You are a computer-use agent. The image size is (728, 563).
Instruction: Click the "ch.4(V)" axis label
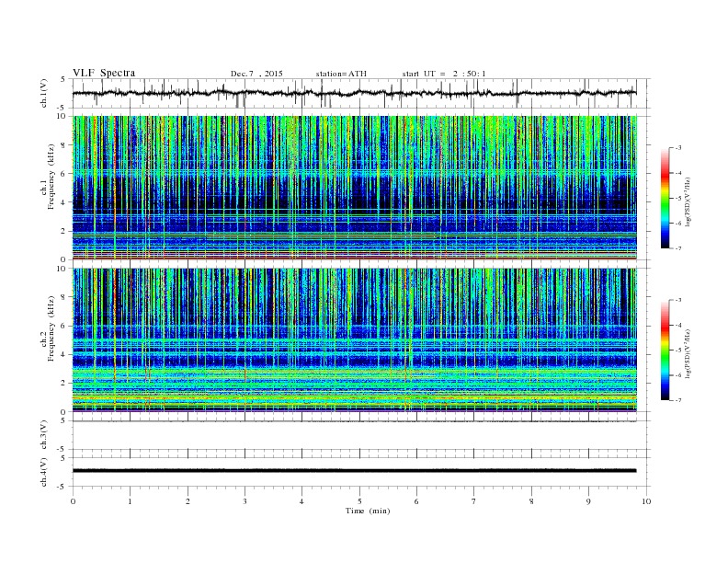point(44,472)
